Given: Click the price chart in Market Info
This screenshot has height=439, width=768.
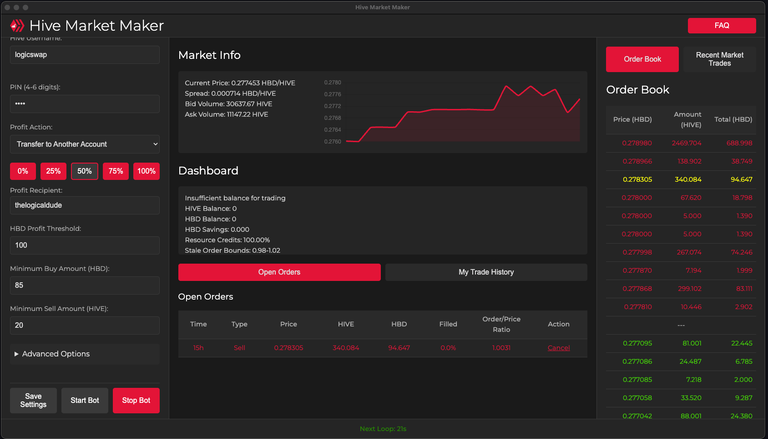Looking at the screenshot, I should pos(453,112).
